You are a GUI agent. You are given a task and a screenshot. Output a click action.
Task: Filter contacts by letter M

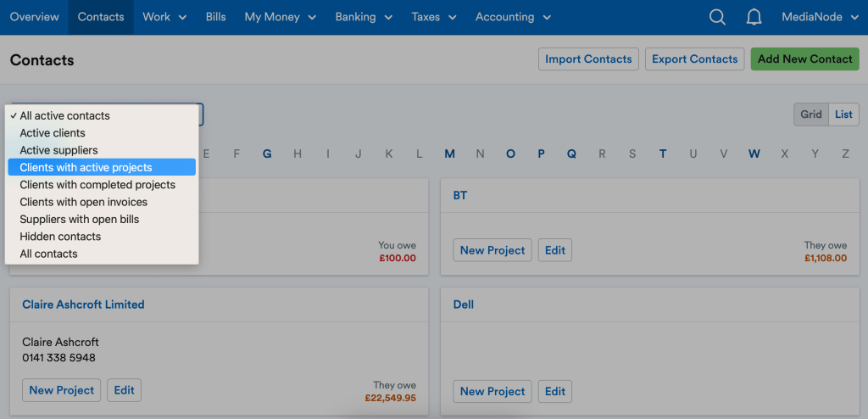point(449,154)
